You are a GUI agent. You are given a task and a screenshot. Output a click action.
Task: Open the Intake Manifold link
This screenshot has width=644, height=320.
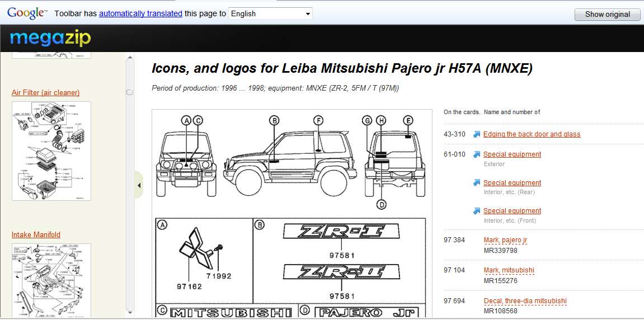36,235
